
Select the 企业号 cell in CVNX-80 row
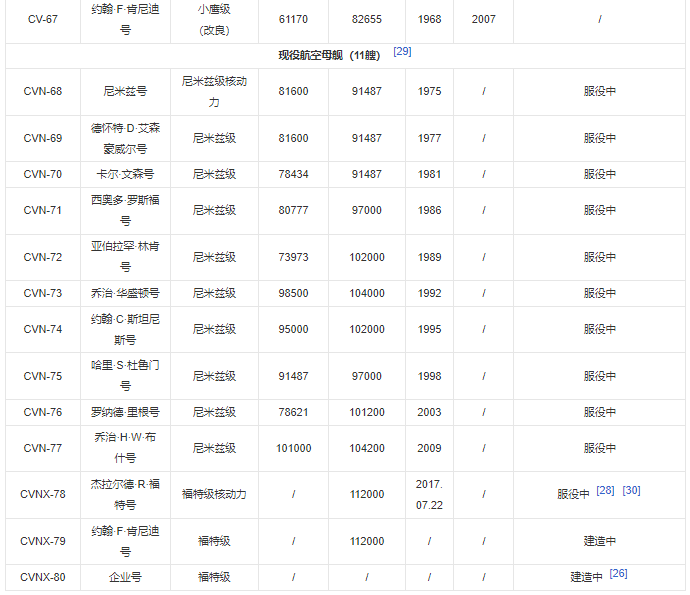(125, 577)
